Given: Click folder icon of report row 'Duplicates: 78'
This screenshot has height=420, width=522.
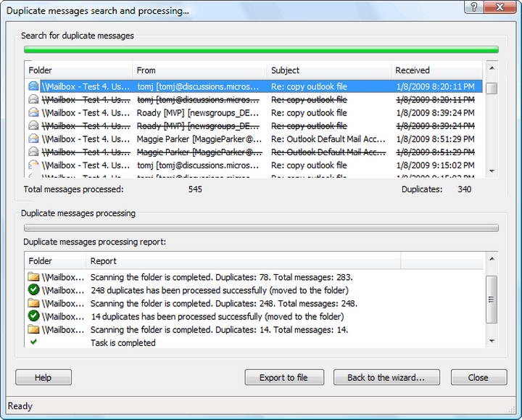Looking at the screenshot, I should pyautogui.click(x=33, y=277).
